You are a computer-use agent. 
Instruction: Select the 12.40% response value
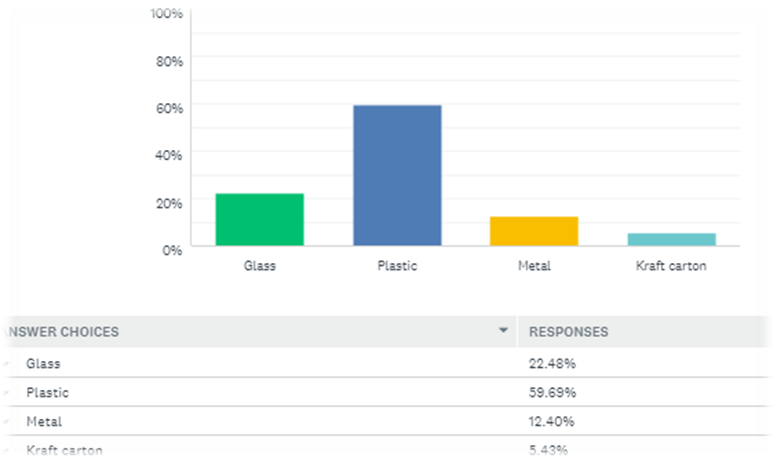[552, 421]
